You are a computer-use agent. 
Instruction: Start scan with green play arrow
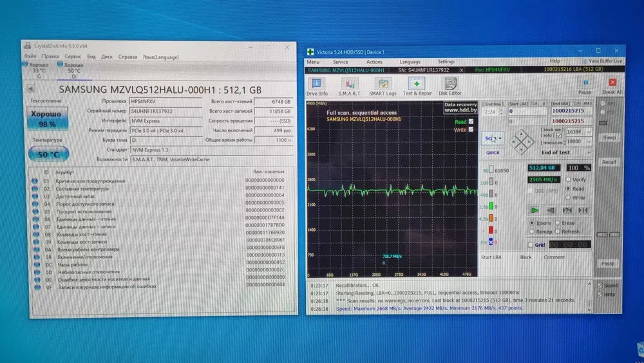click(535, 210)
